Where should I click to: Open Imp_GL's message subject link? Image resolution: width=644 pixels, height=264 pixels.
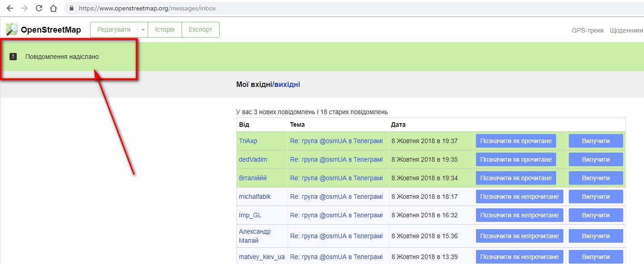[336, 215]
